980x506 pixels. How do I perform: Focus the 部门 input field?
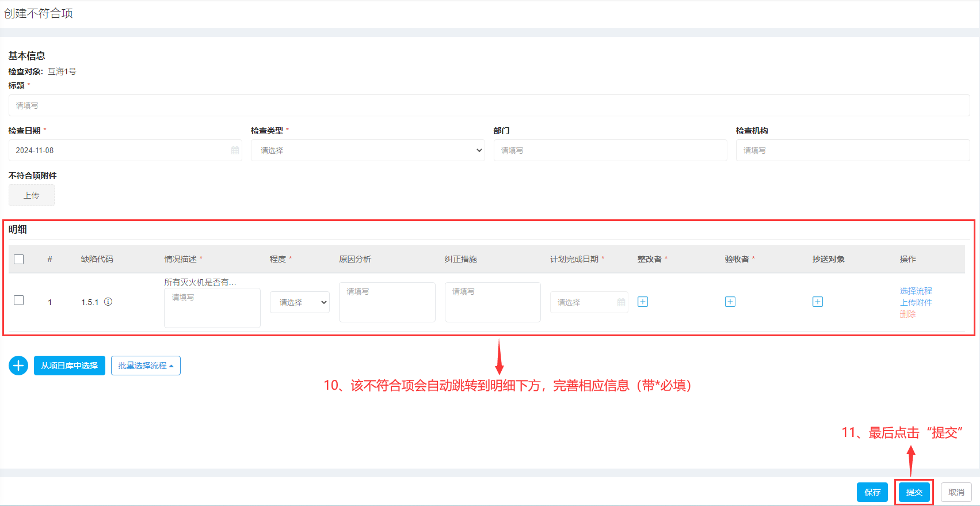(611, 150)
